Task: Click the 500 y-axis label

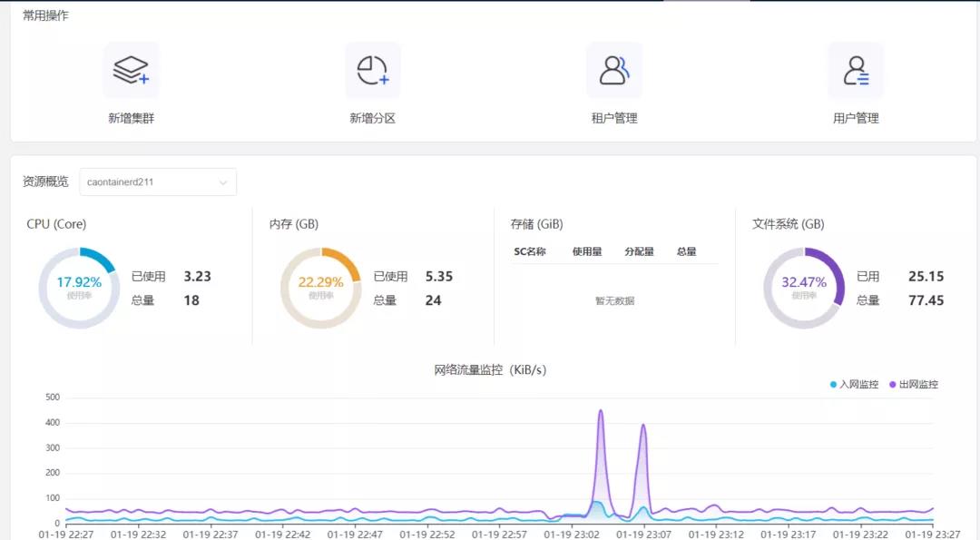Action: pyautogui.click(x=53, y=397)
